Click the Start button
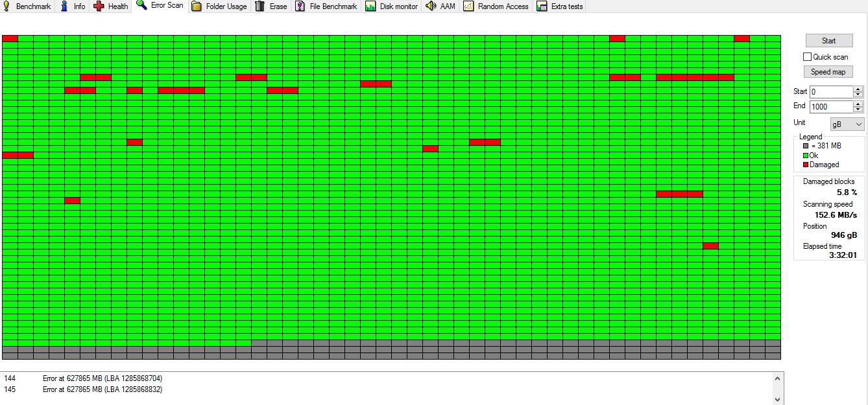 point(829,41)
